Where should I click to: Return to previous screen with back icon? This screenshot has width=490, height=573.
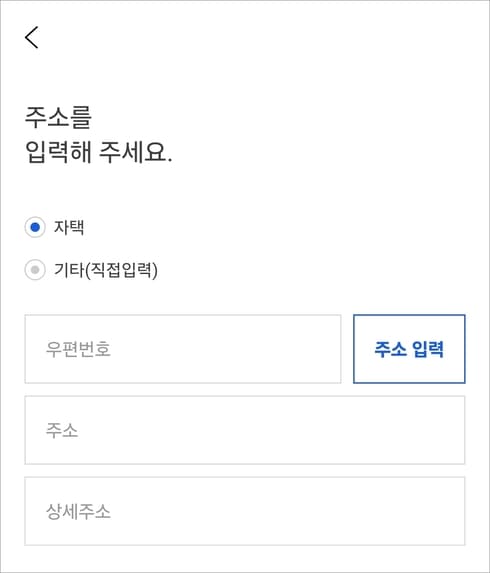32,37
